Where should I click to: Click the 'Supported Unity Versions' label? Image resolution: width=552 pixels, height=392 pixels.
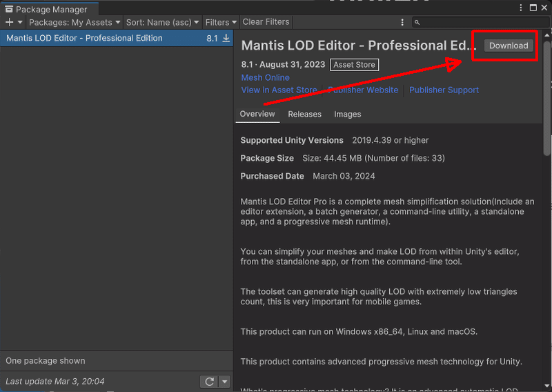(x=291, y=140)
